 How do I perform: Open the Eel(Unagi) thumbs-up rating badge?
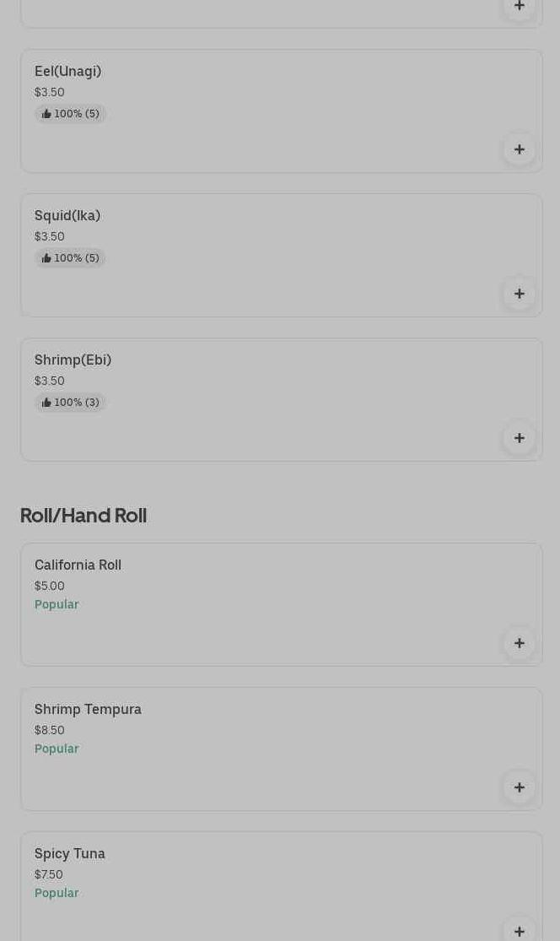(70, 113)
